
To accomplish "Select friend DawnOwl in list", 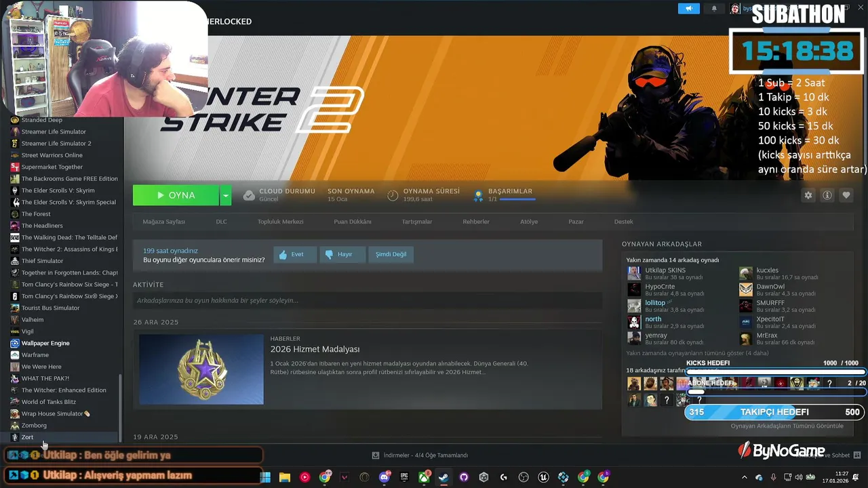I will [x=770, y=287].
